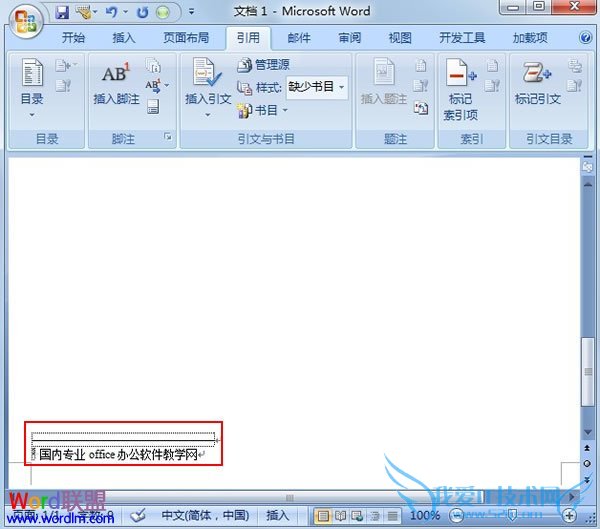Click the insert index icon

[x=492, y=65]
